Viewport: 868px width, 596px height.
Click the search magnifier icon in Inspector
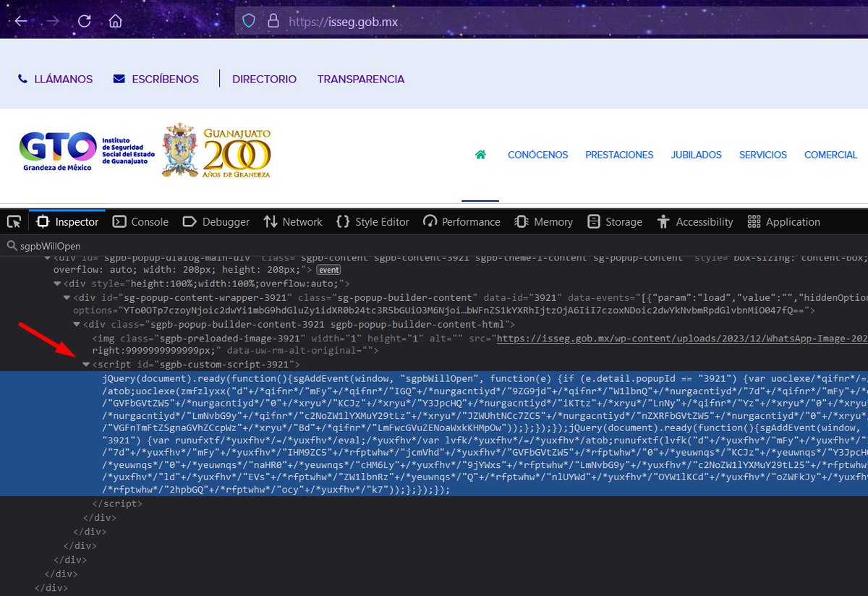(11, 246)
